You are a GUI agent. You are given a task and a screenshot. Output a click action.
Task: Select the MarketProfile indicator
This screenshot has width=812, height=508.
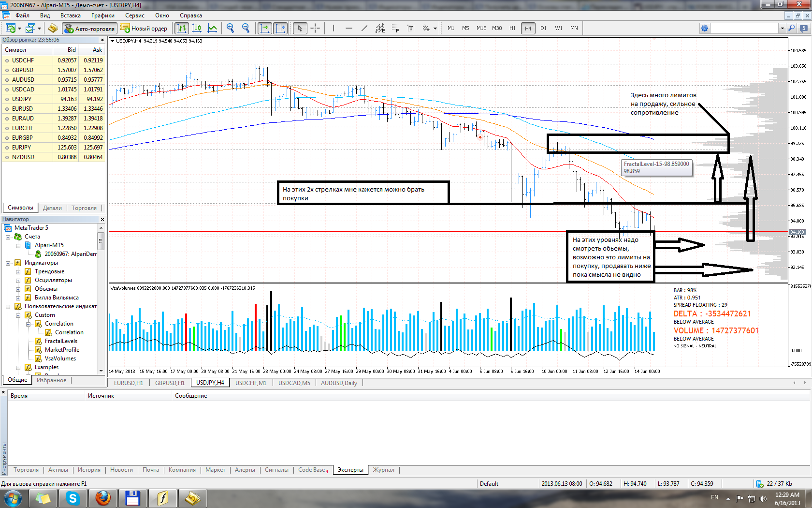click(62, 350)
